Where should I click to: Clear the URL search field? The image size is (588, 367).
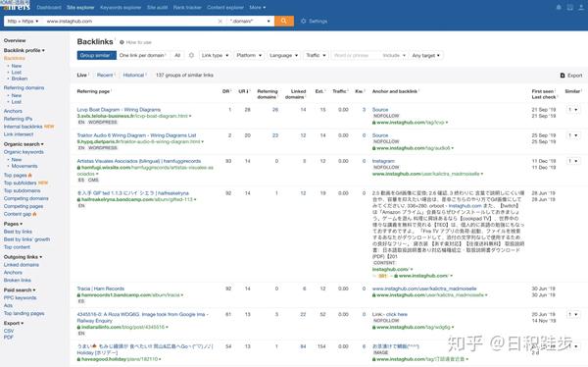(220, 22)
